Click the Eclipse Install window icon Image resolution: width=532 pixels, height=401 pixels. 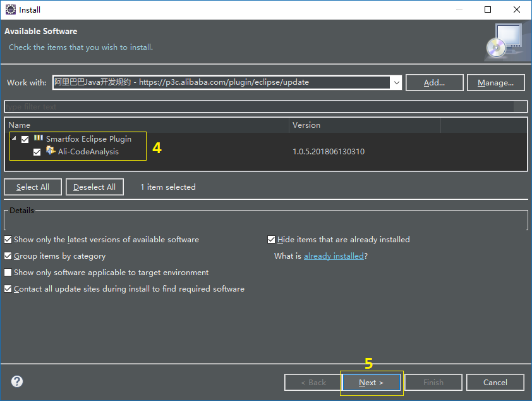pyautogui.click(x=11, y=9)
